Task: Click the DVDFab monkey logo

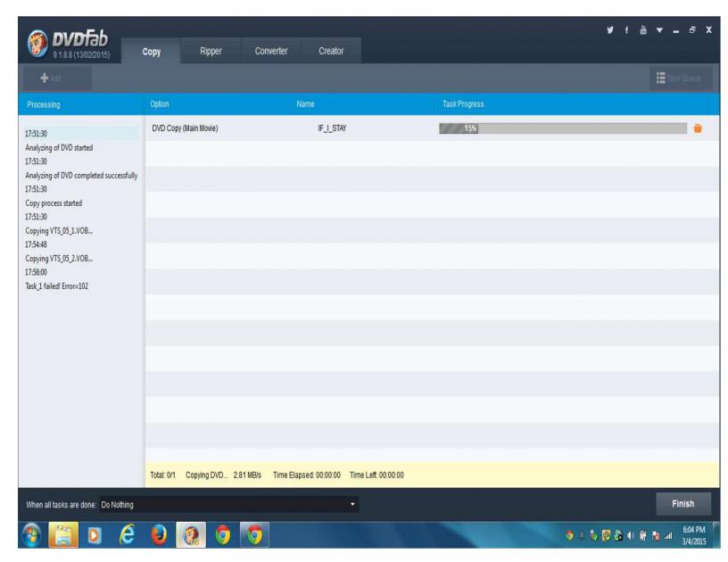Action: click(37, 43)
